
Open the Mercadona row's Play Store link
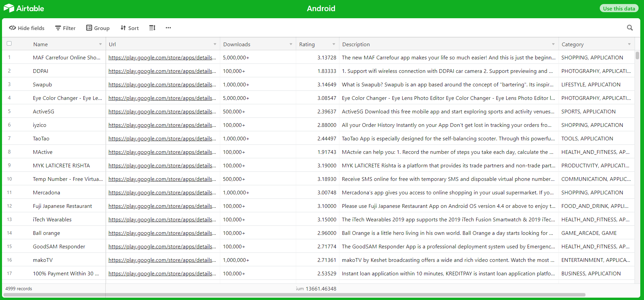coord(162,193)
